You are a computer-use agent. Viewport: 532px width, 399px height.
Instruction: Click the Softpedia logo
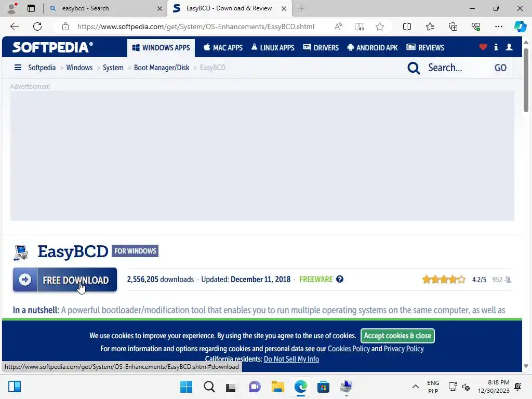pos(52,47)
